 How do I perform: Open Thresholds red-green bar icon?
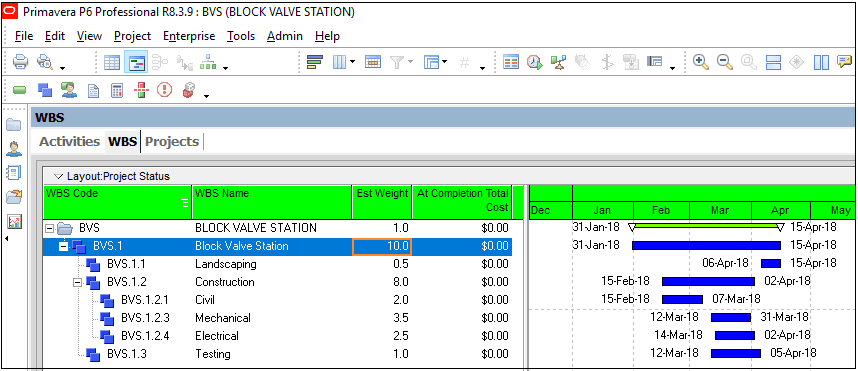click(x=141, y=90)
